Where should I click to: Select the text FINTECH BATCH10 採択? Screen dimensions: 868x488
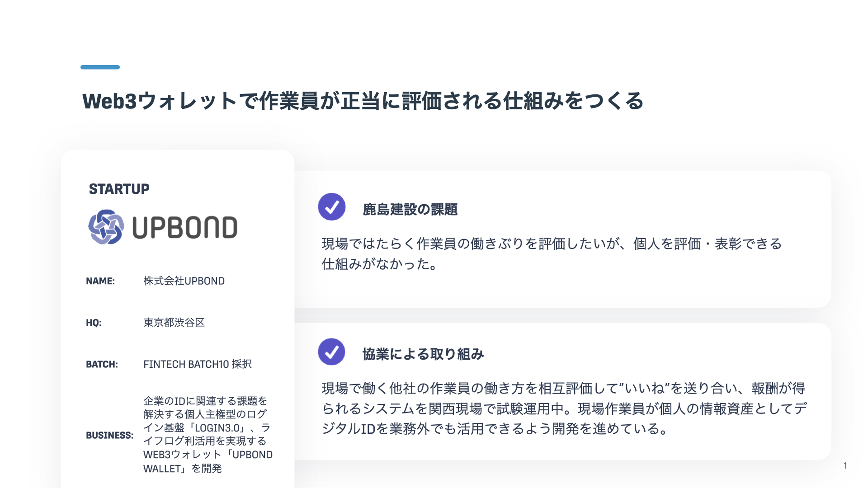point(198,364)
